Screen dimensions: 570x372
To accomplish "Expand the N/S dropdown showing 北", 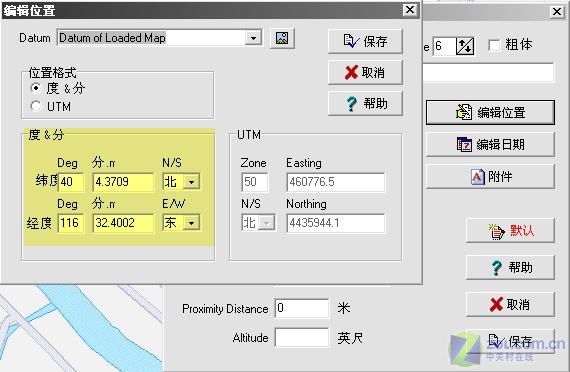I will [x=191, y=182].
